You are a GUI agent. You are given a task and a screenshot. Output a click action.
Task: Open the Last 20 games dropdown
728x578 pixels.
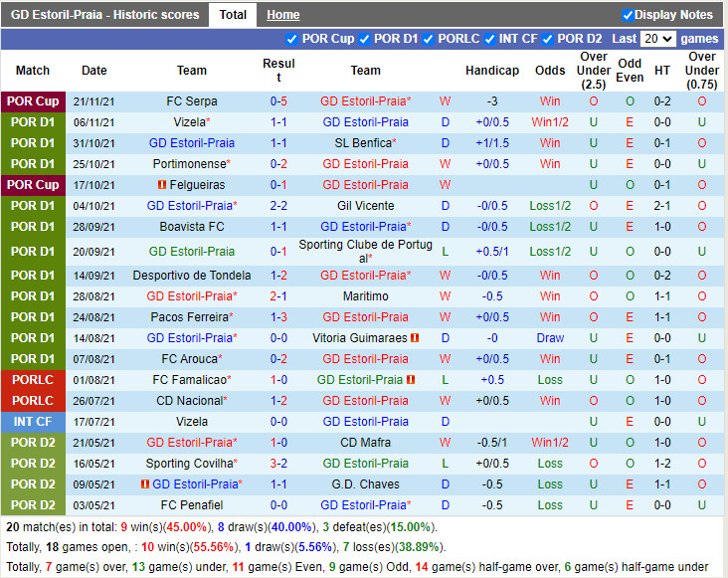click(x=657, y=39)
